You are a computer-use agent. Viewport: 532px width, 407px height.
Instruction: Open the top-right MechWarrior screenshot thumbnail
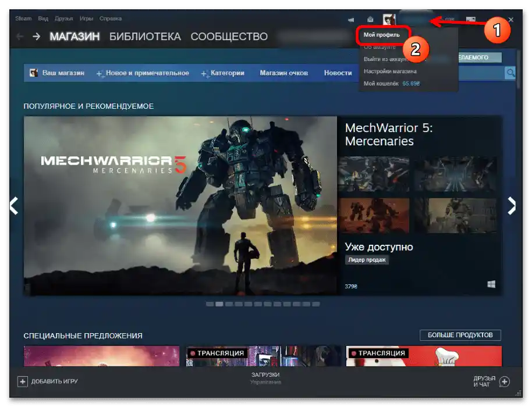point(456,174)
